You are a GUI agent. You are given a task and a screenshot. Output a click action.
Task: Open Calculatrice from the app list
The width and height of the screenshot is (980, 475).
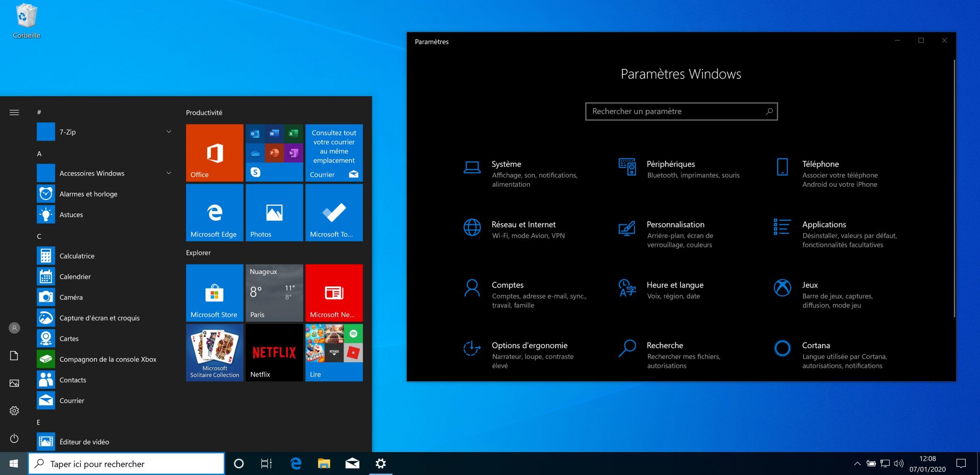[x=78, y=256]
